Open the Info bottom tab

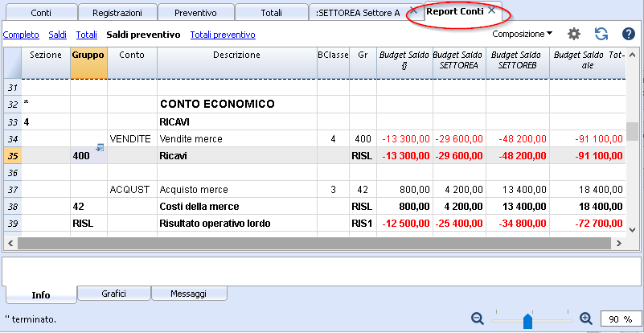tap(41, 295)
